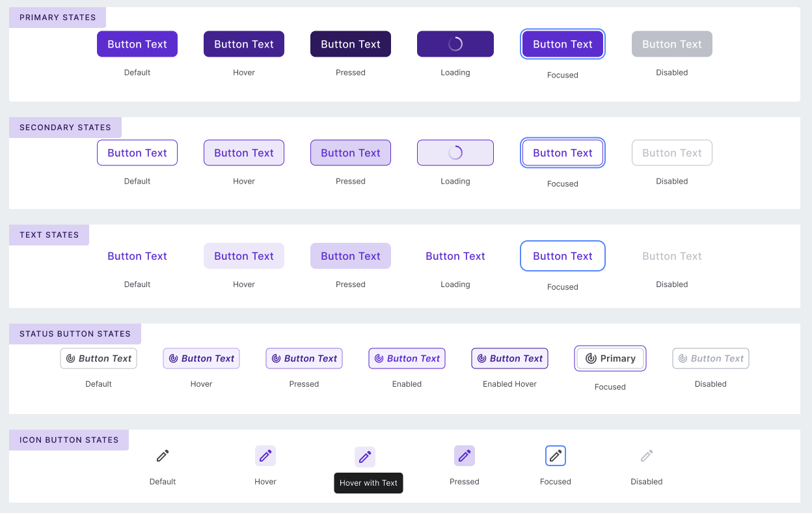Click the Default pencil icon button

pyautogui.click(x=163, y=456)
